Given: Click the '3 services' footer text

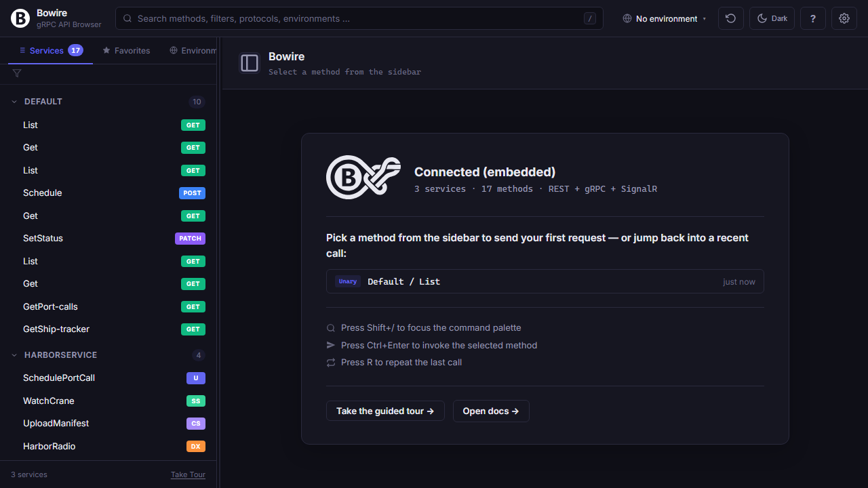Looking at the screenshot, I should (x=29, y=474).
